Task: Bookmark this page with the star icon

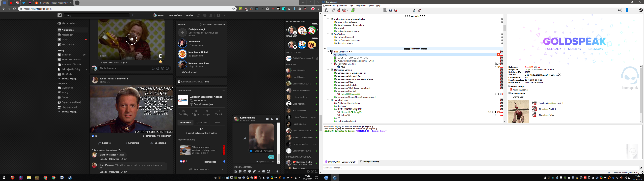Action: click(x=234, y=9)
